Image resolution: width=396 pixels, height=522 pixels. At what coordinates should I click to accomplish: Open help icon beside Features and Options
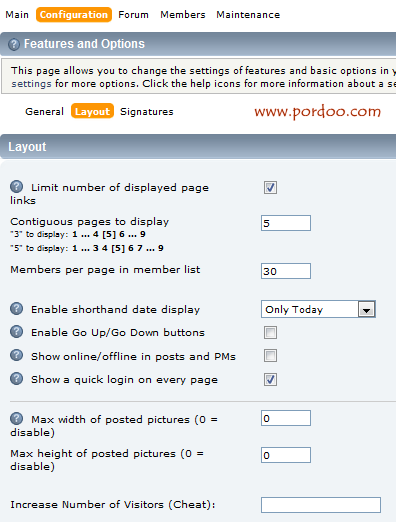coord(14,44)
